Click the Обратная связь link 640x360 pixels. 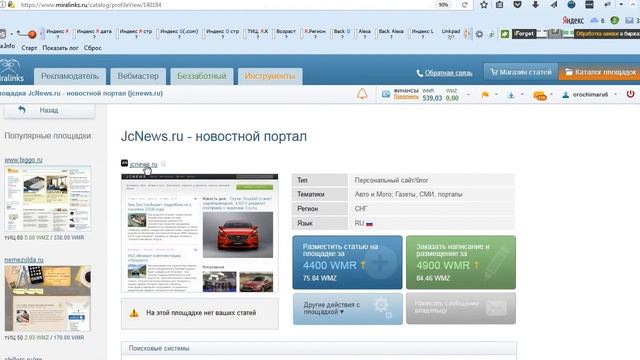pos(448,73)
